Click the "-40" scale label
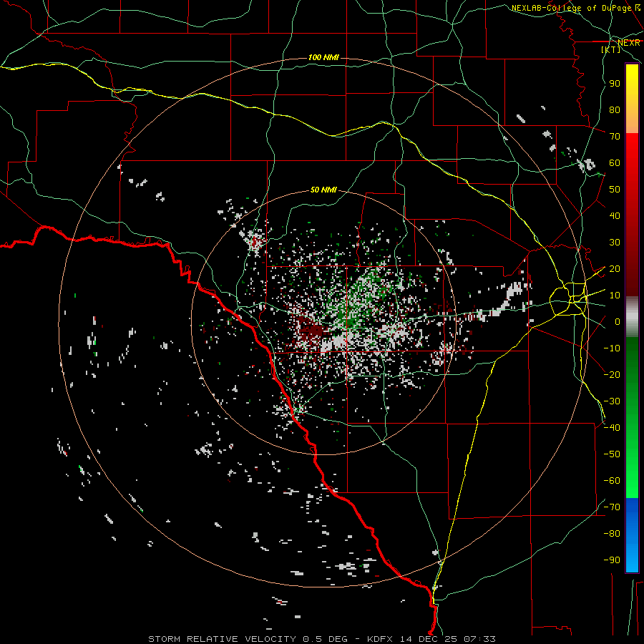Viewport: 644px width, 644px height. coord(612,428)
